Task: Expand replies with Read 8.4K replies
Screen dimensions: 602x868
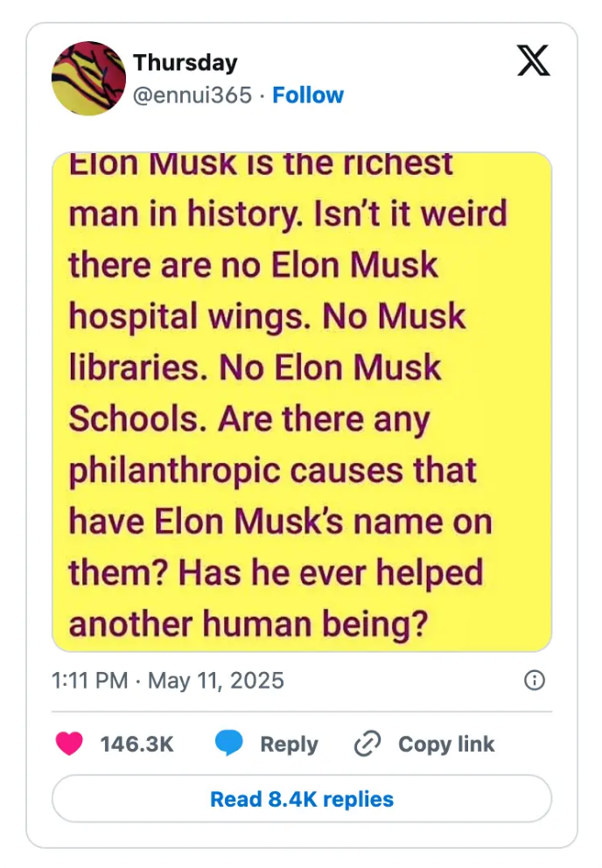Action: pyautogui.click(x=301, y=798)
